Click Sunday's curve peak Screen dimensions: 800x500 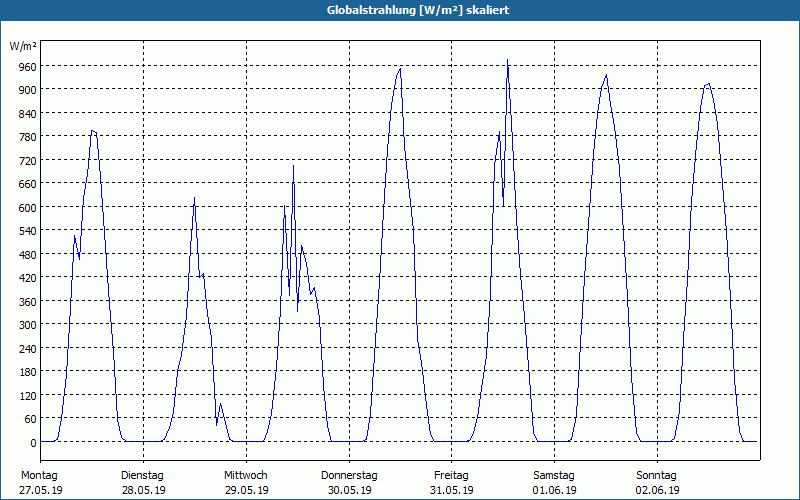(x=708, y=84)
